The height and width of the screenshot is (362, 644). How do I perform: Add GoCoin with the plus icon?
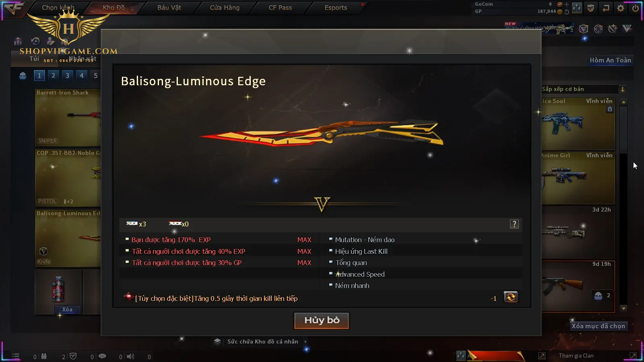567,4
